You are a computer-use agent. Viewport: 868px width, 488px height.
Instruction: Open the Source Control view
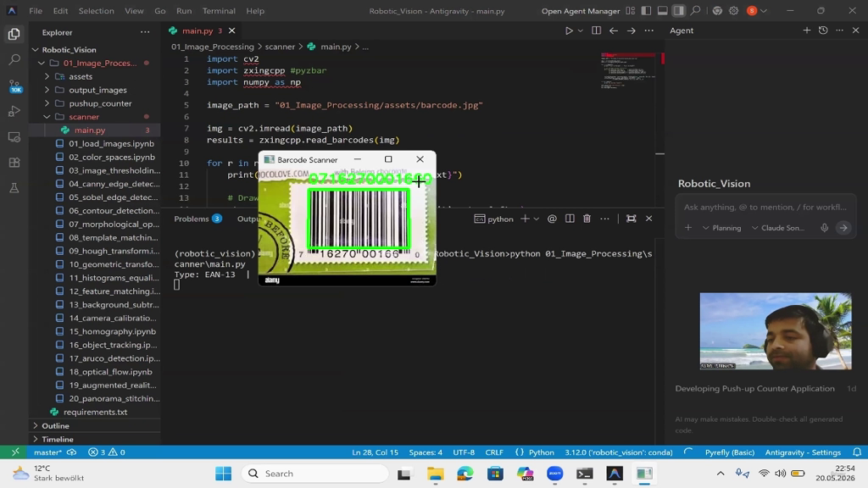(x=14, y=86)
